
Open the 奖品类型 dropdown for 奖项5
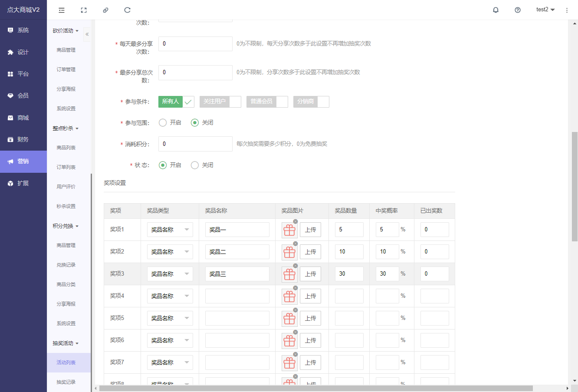[170, 318]
